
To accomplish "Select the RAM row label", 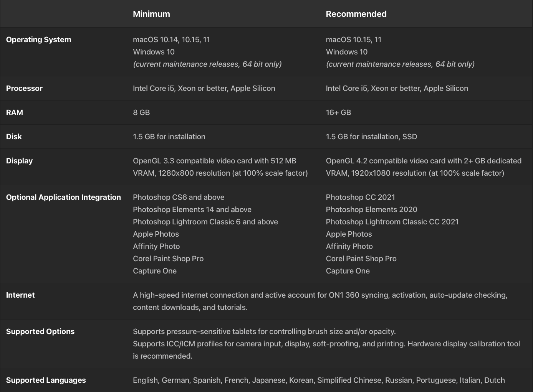I will point(15,112).
